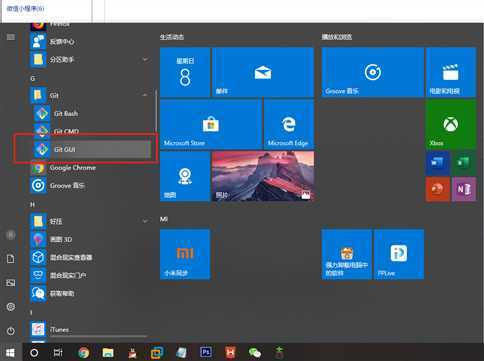The height and width of the screenshot is (361, 484).
Task: Open the Groove 音乐 tile
Action: [373, 72]
